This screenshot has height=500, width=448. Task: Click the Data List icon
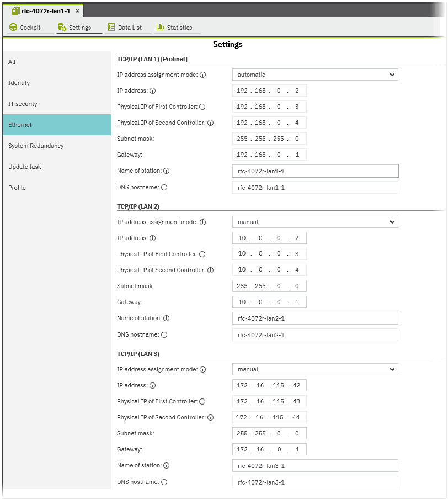point(111,27)
